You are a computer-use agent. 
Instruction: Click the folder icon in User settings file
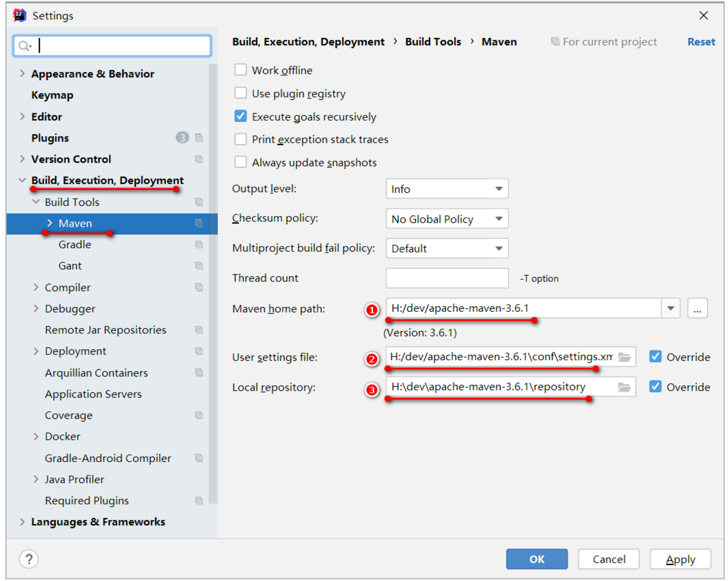tap(624, 357)
